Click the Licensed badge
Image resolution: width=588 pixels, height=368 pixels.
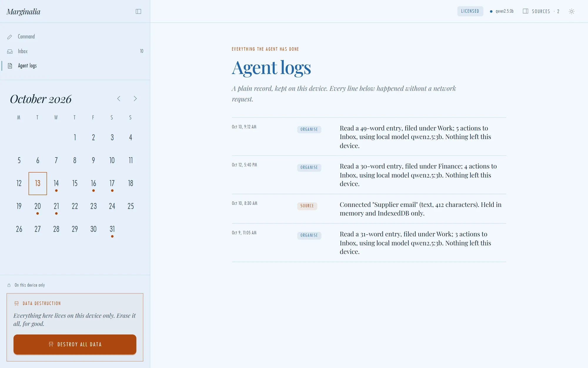(x=470, y=11)
